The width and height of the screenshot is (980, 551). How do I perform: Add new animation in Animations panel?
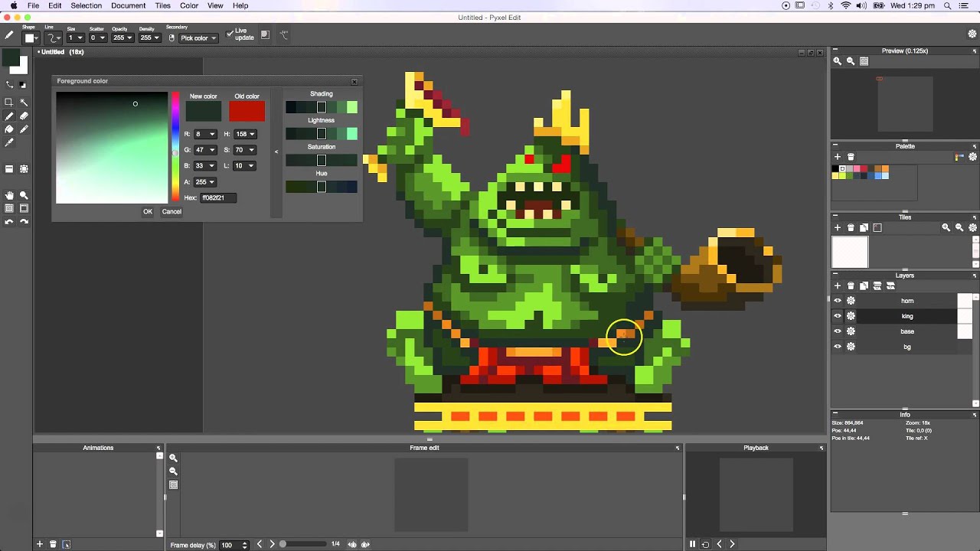pyautogui.click(x=39, y=544)
